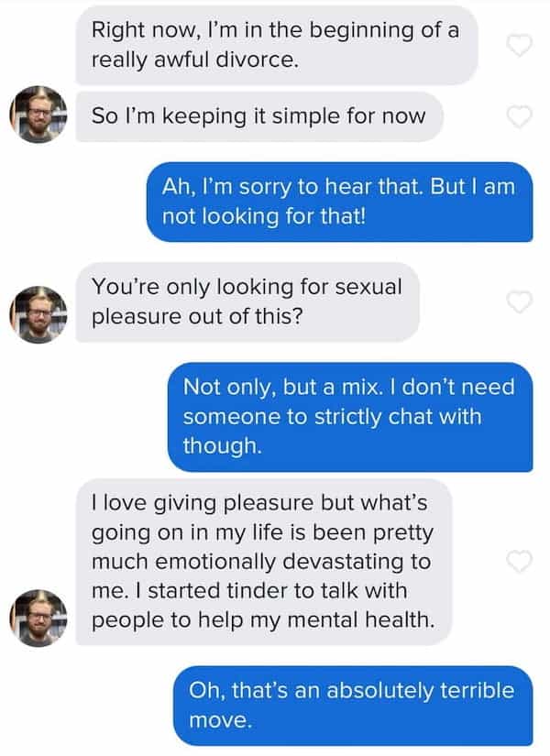Tap the 'I started tinder to talk' bubble

264,562
